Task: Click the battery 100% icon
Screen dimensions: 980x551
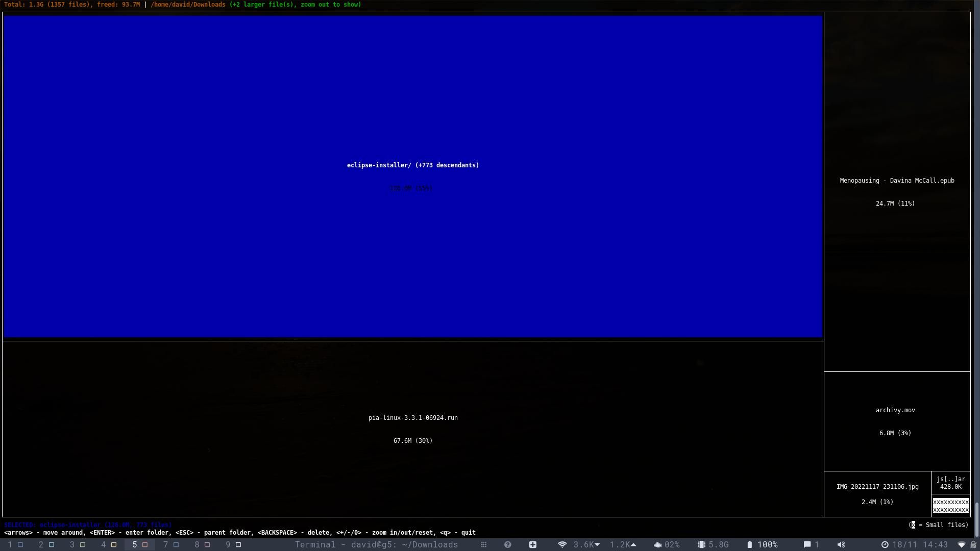Action: pyautogui.click(x=749, y=545)
